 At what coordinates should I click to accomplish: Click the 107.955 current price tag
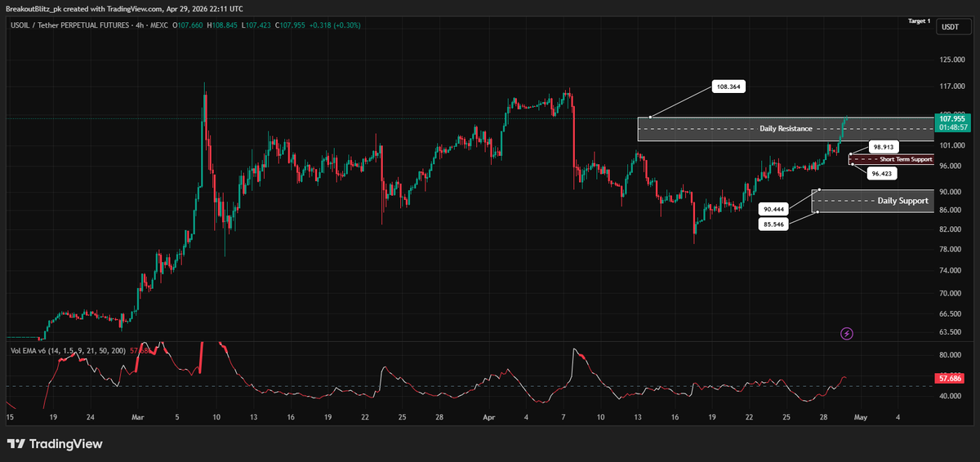point(954,118)
